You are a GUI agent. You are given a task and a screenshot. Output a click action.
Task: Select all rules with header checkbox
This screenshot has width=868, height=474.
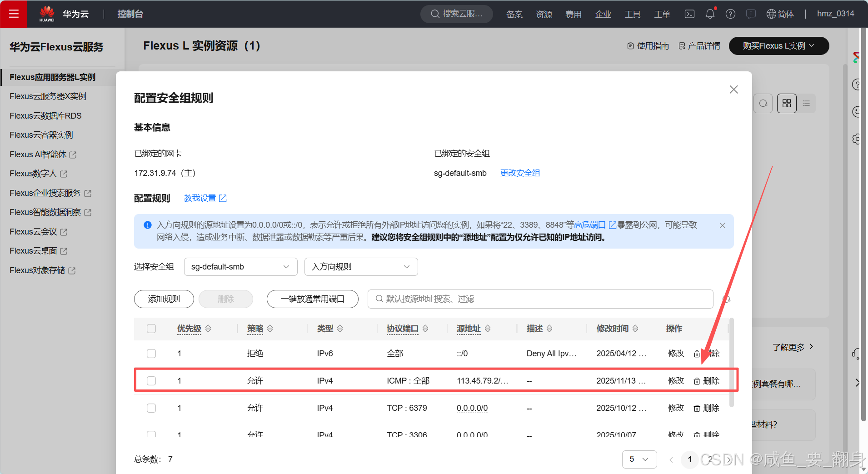tap(151, 329)
